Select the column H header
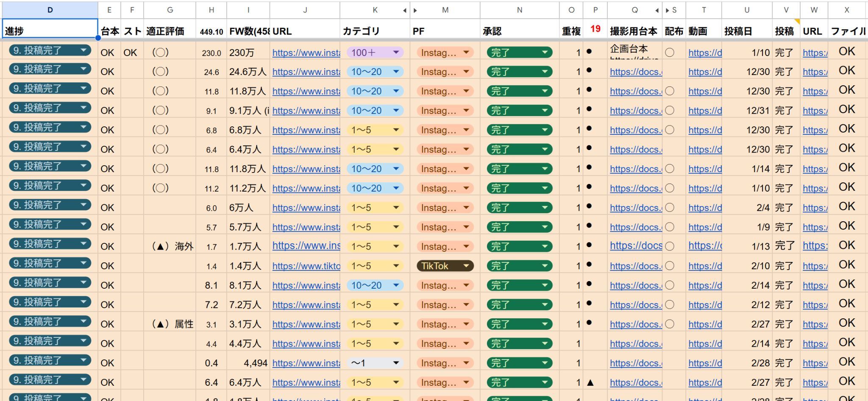Viewport: 868px width, 401px height. click(x=211, y=10)
